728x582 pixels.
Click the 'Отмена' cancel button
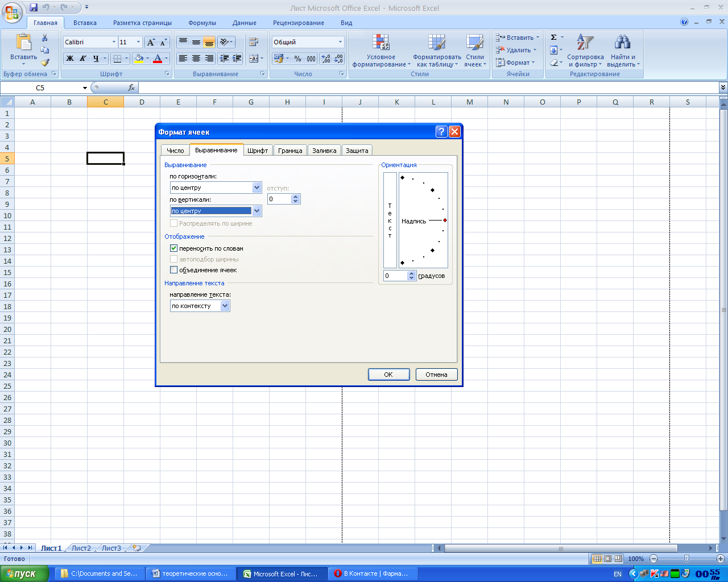pyautogui.click(x=436, y=375)
